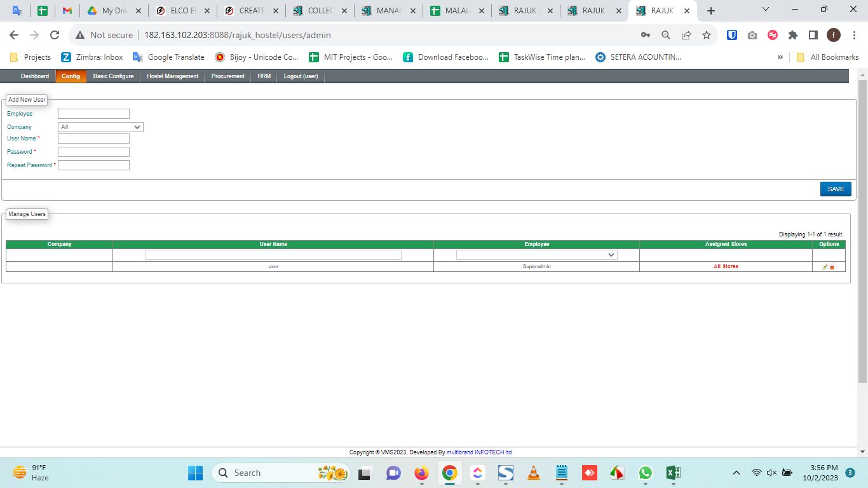The height and width of the screenshot is (488, 868).
Task: Switch to the CREATE tab
Action: coord(250,11)
